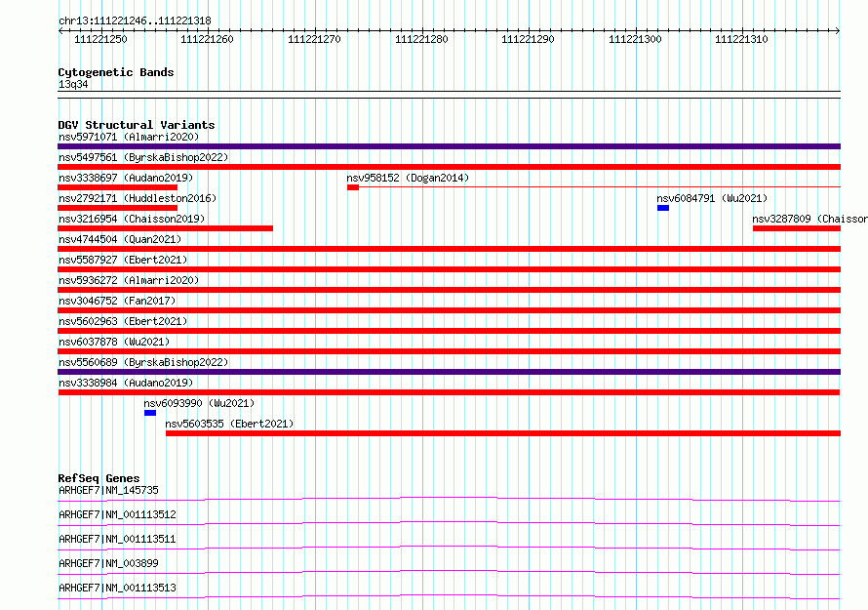
Task: Click the ARHGEF7|NM_003899 transcript label
Action: [108, 563]
